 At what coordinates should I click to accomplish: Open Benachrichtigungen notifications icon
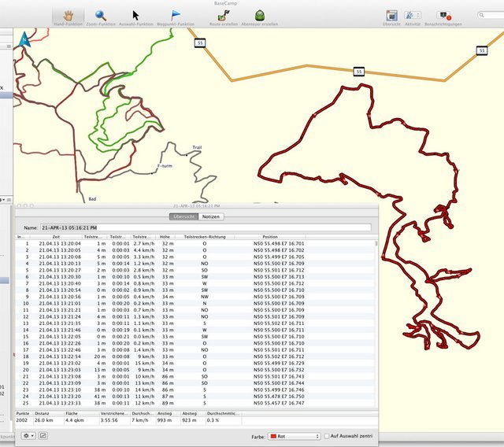pos(443,16)
